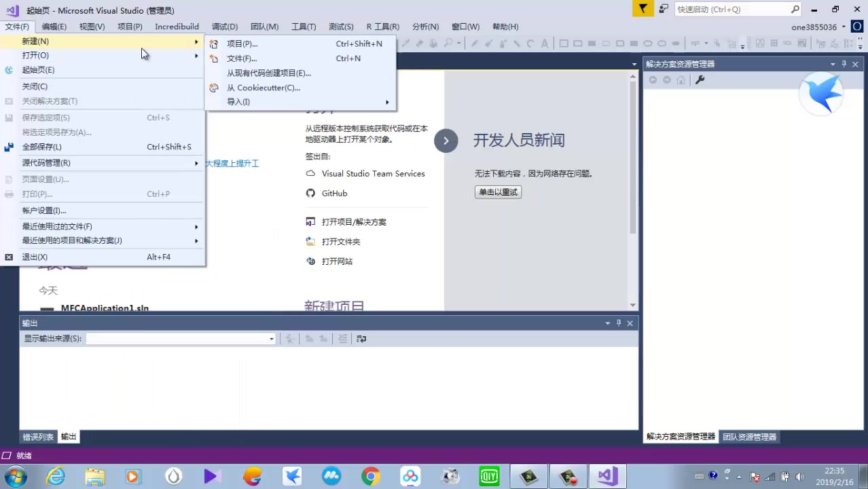This screenshot has height=489, width=868.
Task: Click 打开文件夹 link
Action: (x=341, y=242)
